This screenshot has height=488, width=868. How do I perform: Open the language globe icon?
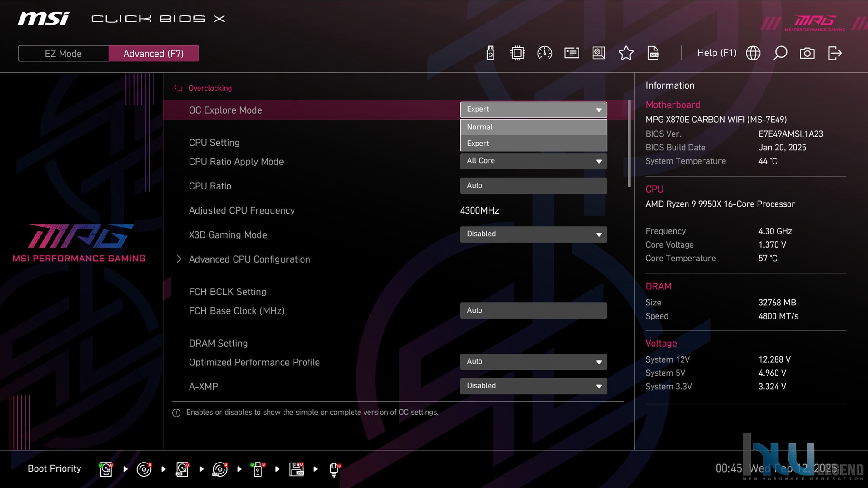(753, 53)
